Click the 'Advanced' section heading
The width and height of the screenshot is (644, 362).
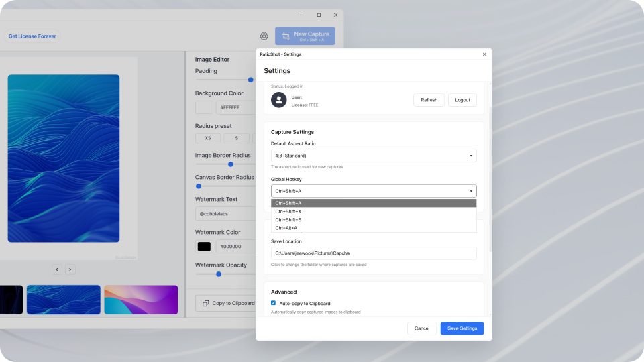click(x=284, y=292)
